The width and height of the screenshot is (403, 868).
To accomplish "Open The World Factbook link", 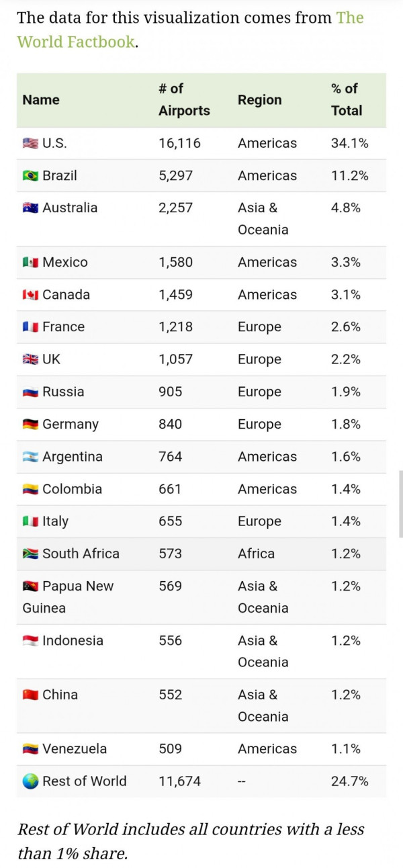I will coord(190,29).
